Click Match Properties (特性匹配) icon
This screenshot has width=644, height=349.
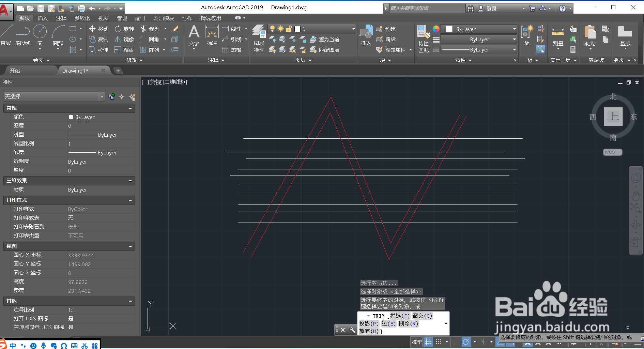[x=424, y=38]
